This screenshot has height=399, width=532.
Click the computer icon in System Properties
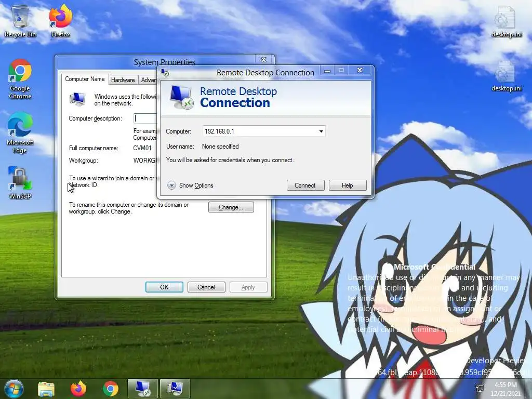pos(78,99)
